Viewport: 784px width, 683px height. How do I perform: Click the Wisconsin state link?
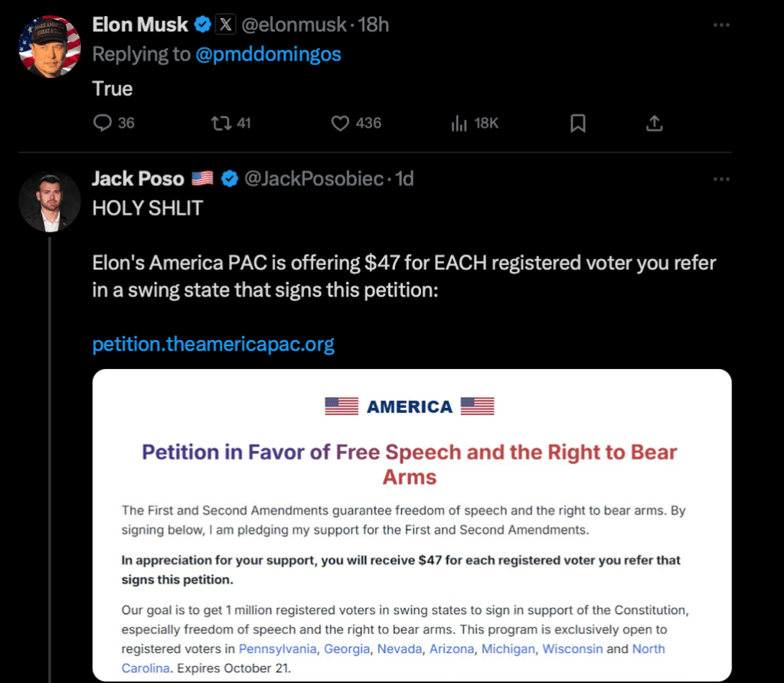point(573,649)
